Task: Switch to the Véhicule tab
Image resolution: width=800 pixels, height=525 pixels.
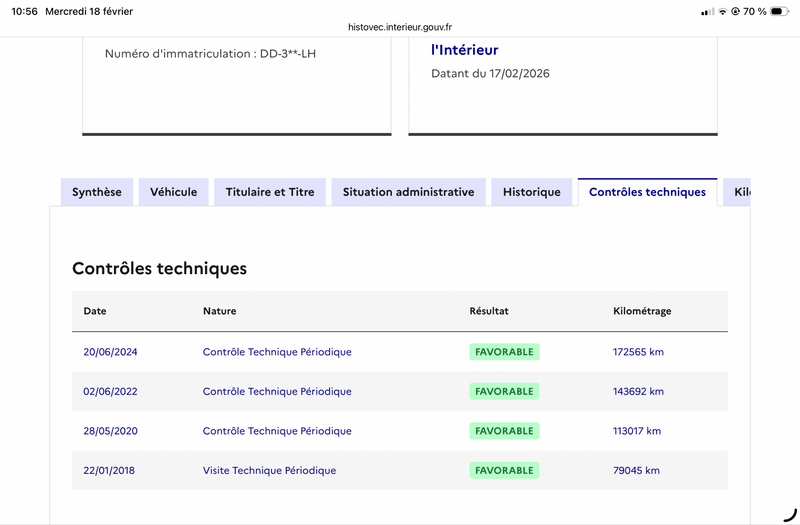Action: point(173,192)
